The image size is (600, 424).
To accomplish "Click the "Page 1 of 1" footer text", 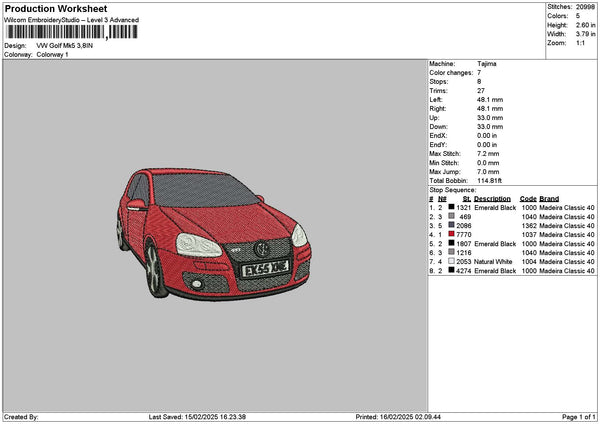I will [x=579, y=417].
